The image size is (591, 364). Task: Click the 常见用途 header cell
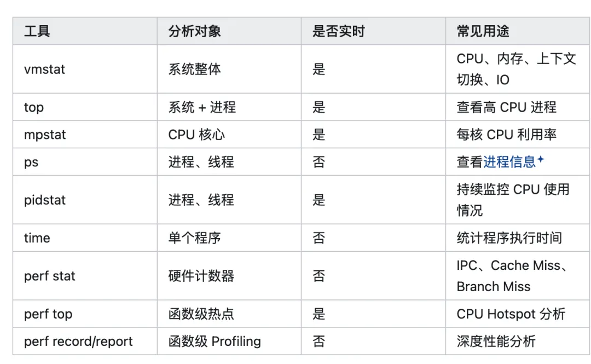(518, 31)
